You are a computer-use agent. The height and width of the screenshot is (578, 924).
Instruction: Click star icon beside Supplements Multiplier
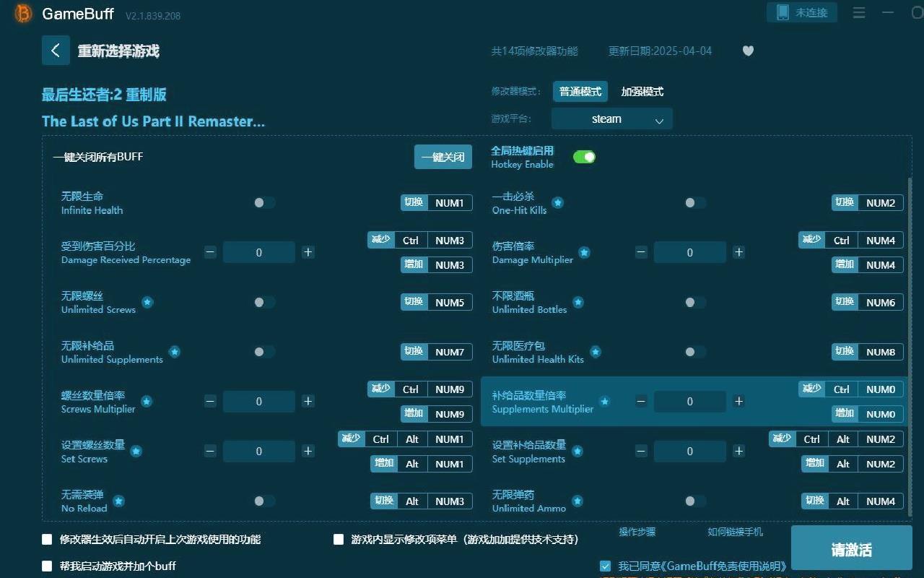pos(605,402)
